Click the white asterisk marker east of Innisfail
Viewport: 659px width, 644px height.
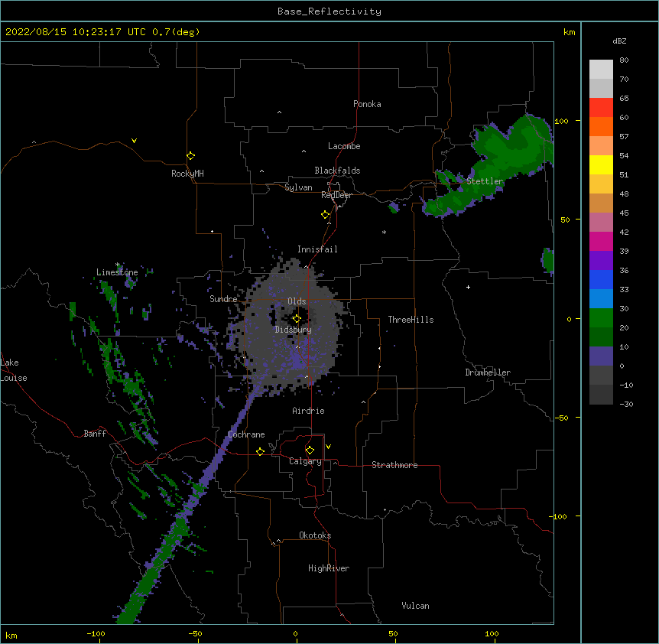384,232
